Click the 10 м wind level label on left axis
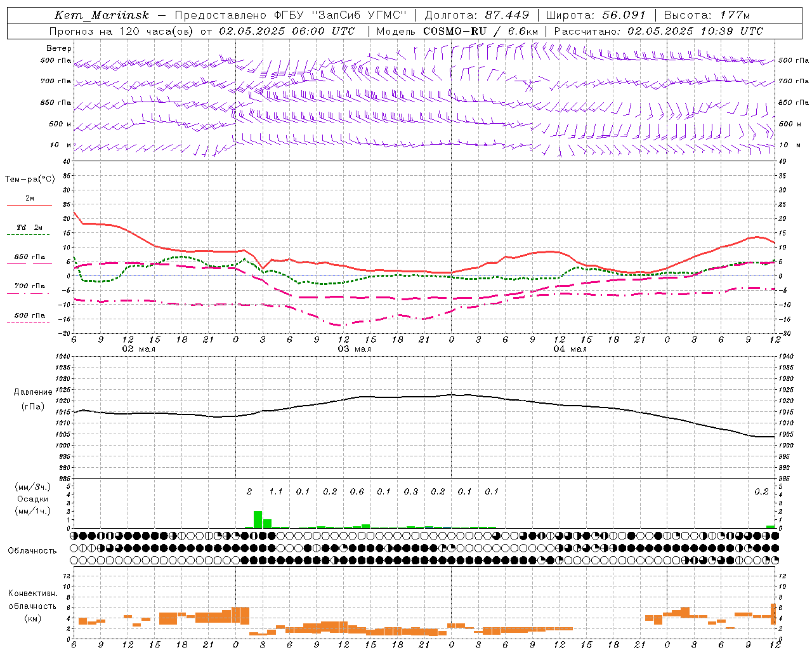This screenshot has width=812, height=650. pos(61,145)
